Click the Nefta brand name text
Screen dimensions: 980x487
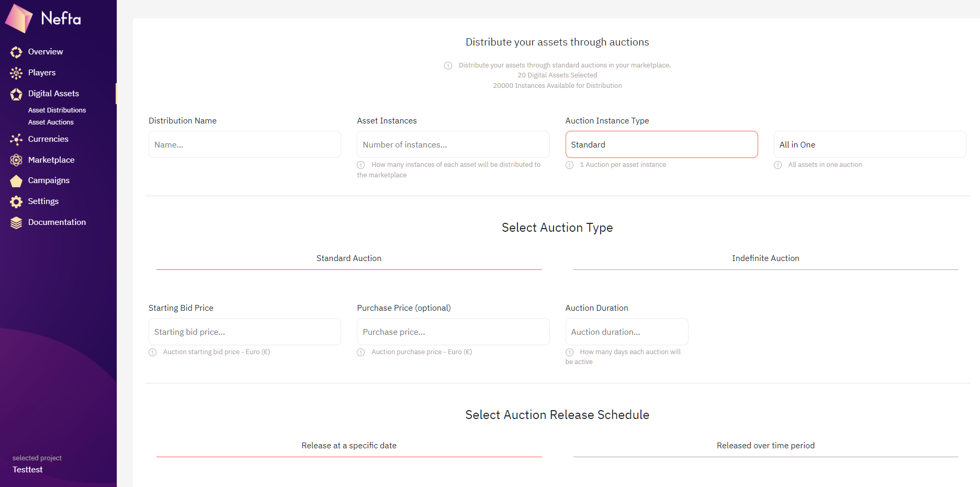(61, 19)
